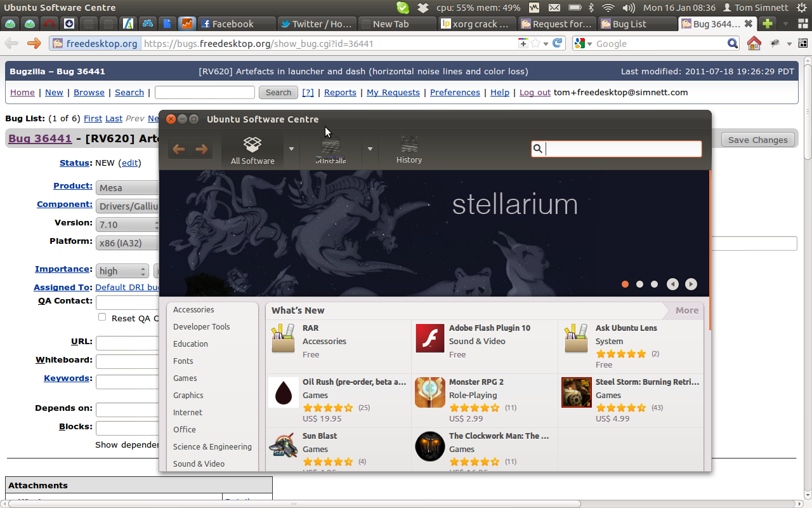Expand the Installed dropdown arrow

coord(370,149)
